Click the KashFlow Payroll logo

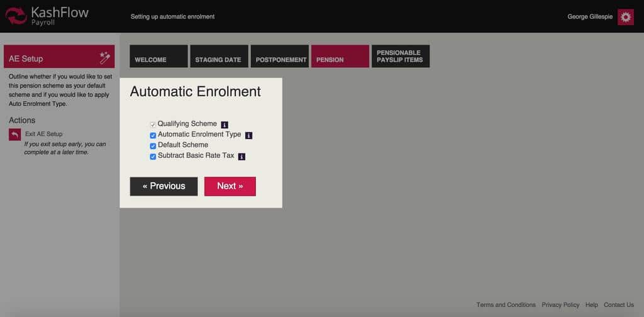click(x=47, y=16)
